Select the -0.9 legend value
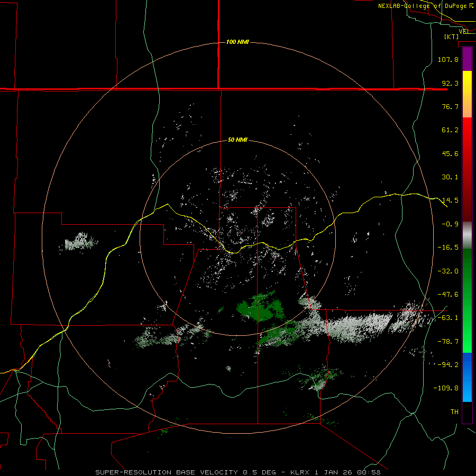The image size is (476, 476). tap(450, 224)
